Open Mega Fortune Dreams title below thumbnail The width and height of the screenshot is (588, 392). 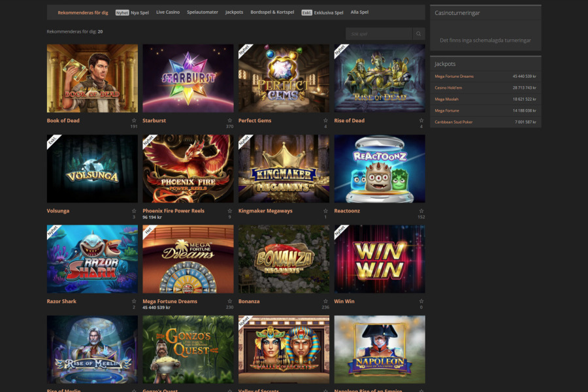[x=170, y=301]
